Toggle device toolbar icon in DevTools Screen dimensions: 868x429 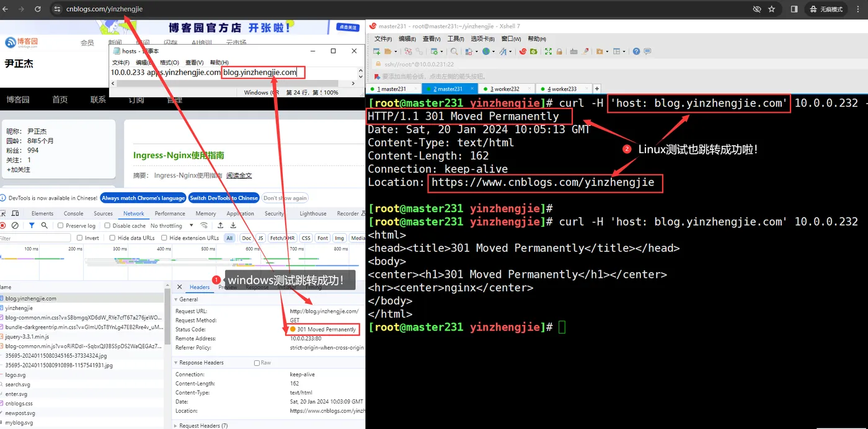15,213
